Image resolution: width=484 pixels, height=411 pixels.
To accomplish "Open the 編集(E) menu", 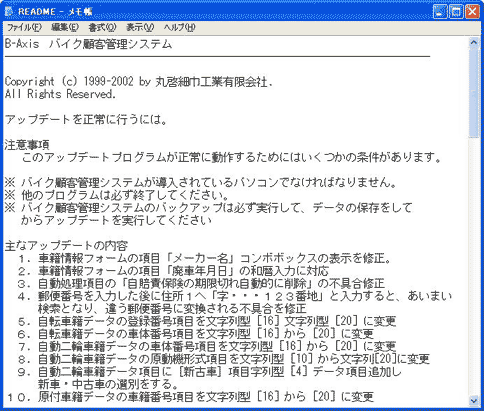I will point(65,28).
